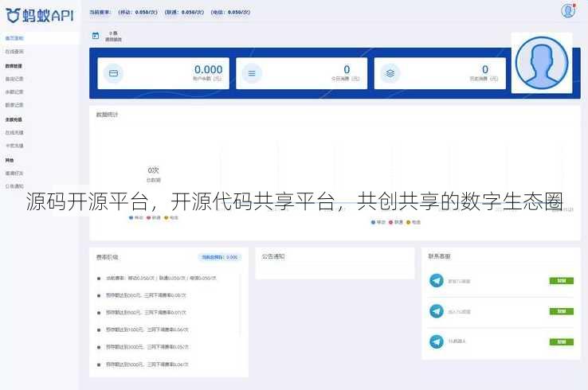Click the list icon on today's consumption tile
The width and height of the screenshot is (588, 390).
tap(252, 73)
